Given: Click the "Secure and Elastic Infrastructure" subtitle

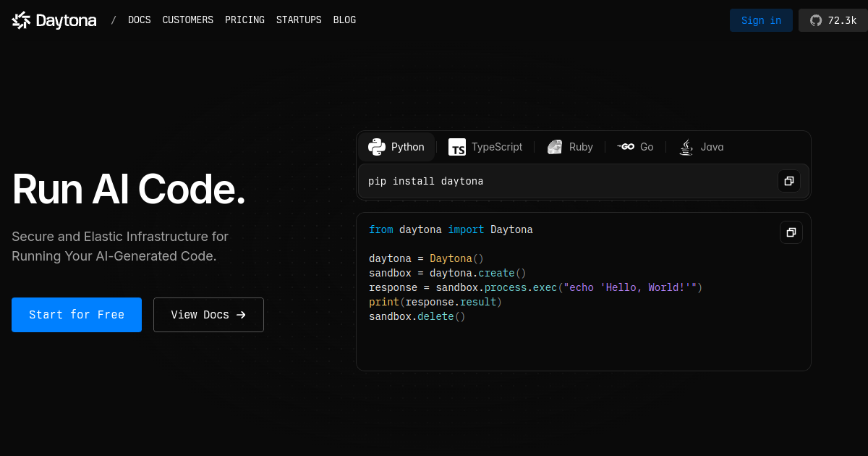Looking at the screenshot, I should (120, 246).
